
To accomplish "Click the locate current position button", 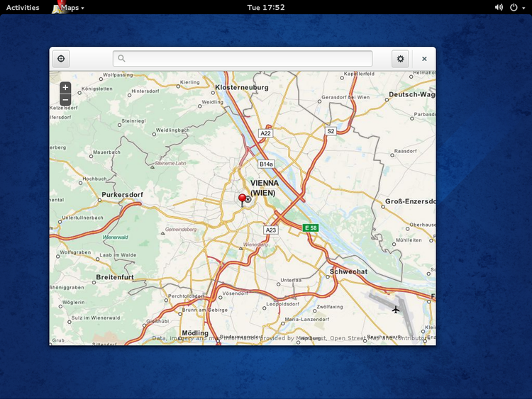I will [x=61, y=59].
